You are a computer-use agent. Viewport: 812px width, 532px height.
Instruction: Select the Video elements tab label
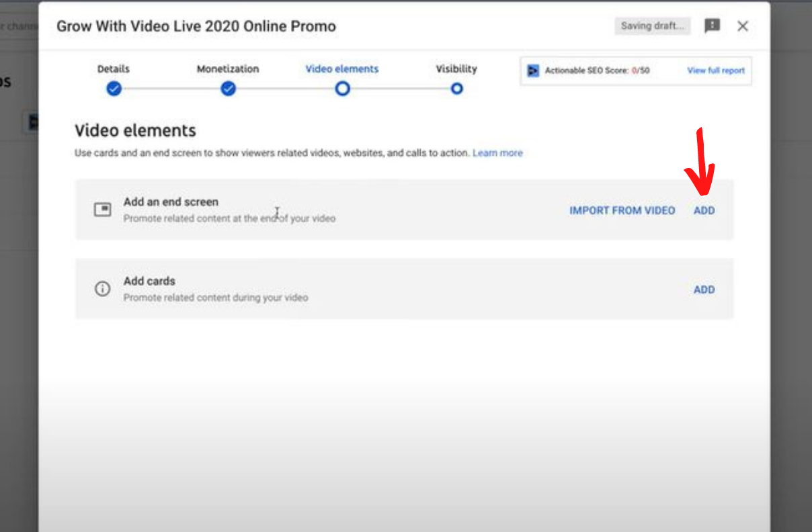342,69
